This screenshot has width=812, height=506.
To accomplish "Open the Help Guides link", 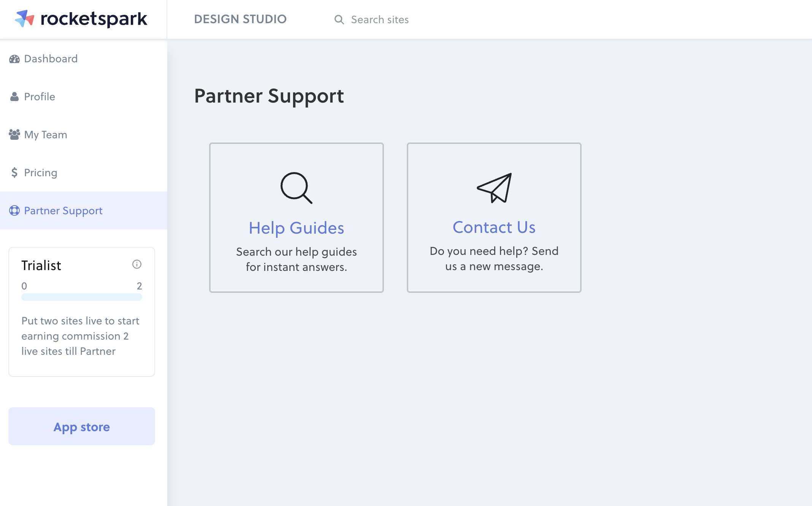I will click(x=297, y=228).
